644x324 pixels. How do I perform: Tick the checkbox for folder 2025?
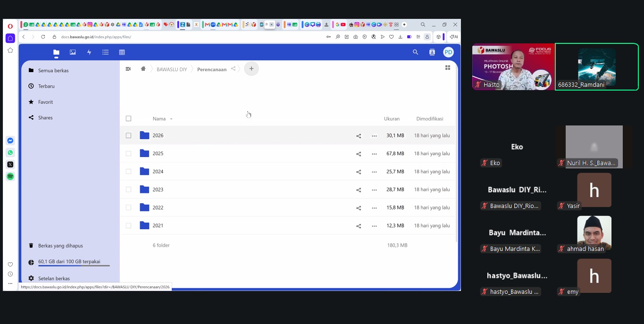(128, 153)
